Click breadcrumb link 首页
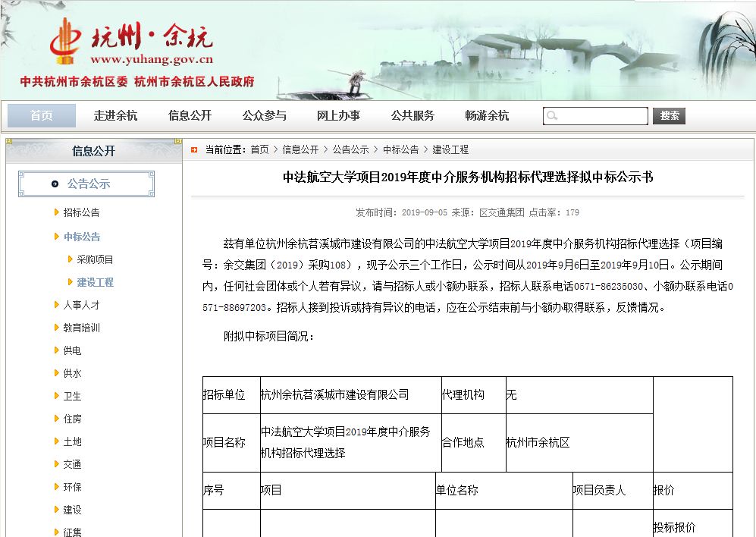 [x=259, y=150]
